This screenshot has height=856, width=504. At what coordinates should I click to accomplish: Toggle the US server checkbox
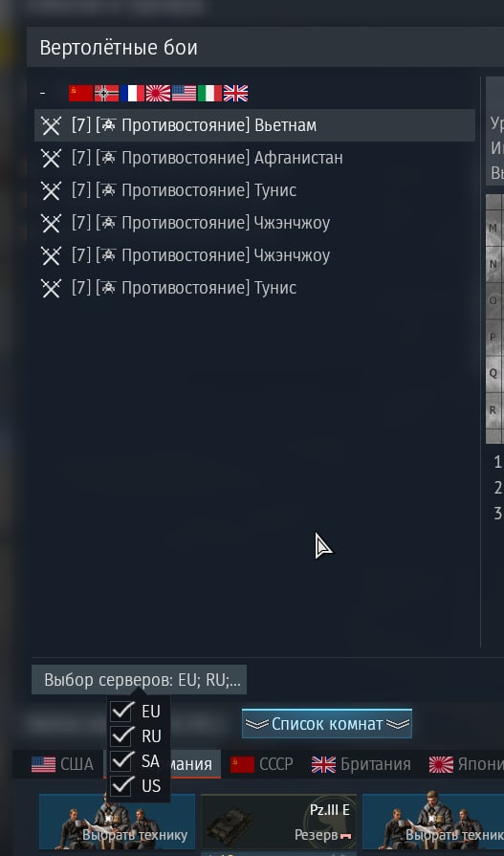(x=121, y=785)
